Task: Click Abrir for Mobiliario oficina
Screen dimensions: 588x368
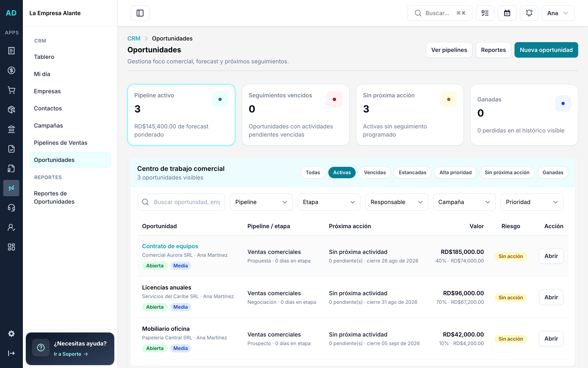Action: click(551, 339)
